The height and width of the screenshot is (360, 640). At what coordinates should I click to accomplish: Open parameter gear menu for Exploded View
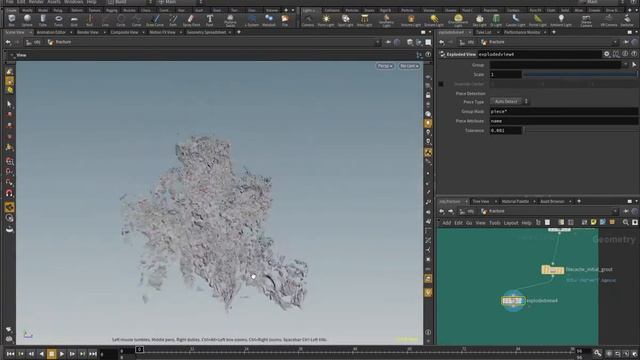click(x=607, y=54)
